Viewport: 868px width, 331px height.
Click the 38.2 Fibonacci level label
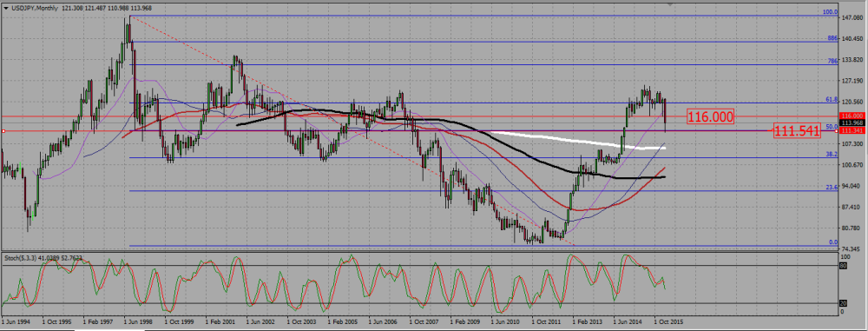[x=831, y=154]
